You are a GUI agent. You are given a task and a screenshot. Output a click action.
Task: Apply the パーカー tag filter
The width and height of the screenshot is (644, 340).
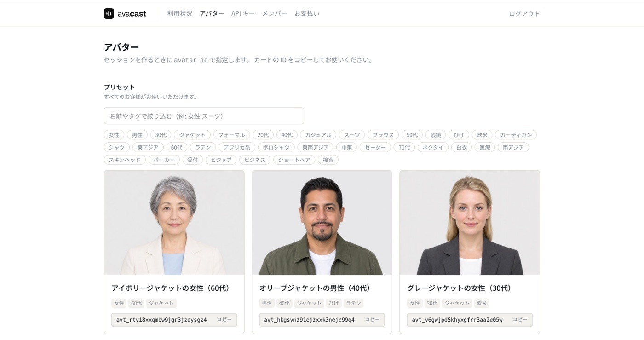[x=164, y=160]
